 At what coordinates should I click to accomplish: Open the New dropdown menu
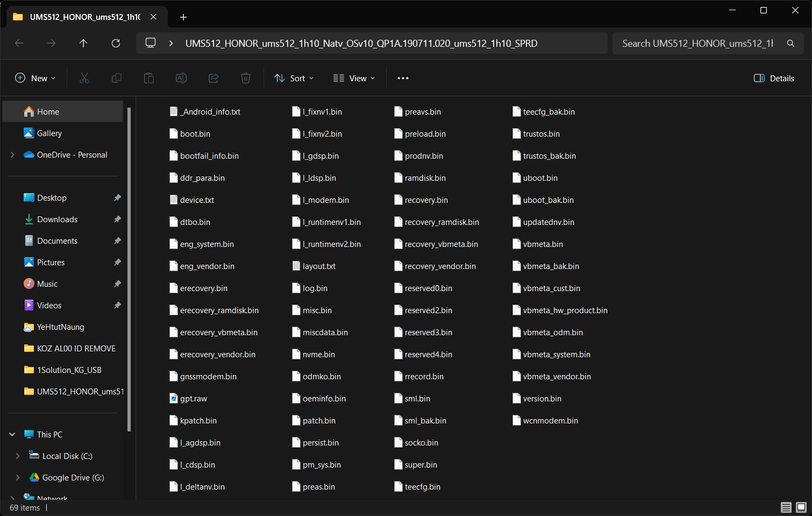35,78
